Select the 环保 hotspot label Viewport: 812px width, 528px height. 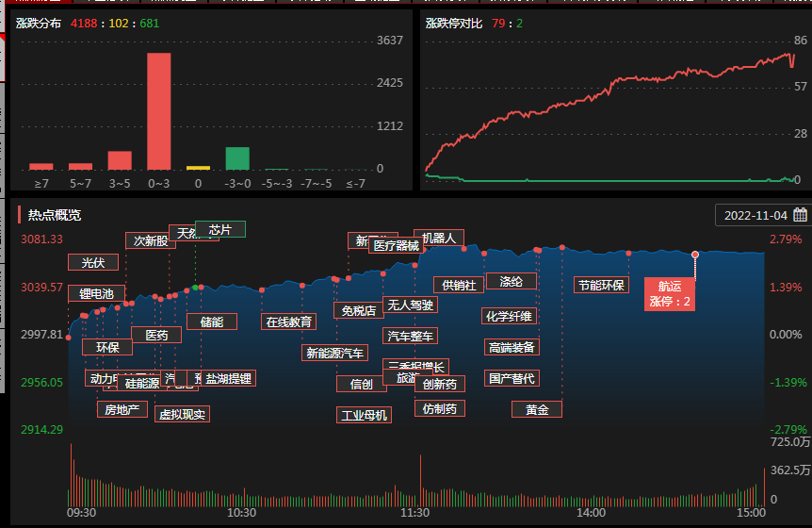[107, 347]
